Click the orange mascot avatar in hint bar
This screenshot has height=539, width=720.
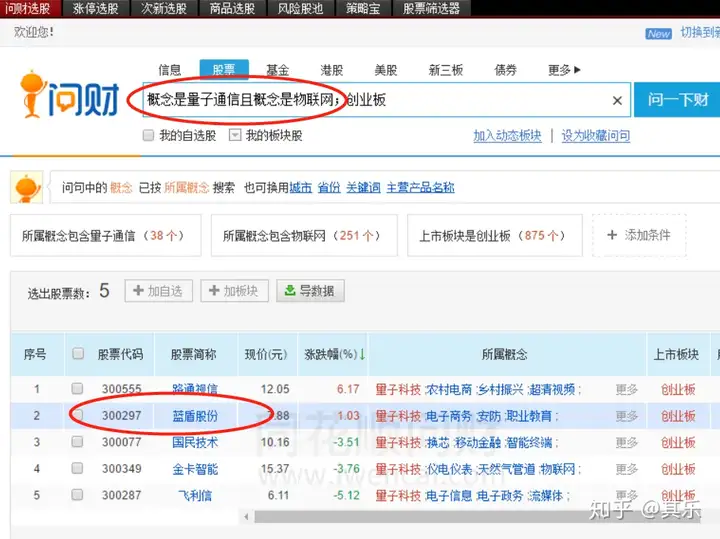(x=27, y=187)
